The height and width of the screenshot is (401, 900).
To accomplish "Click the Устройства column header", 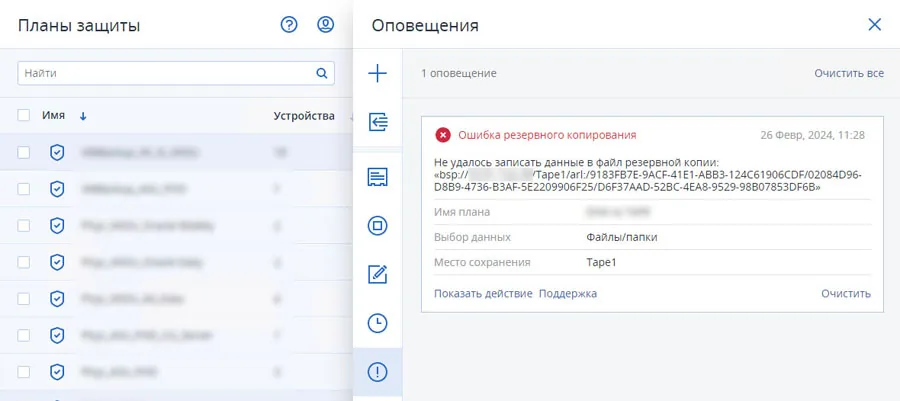I will point(303,116).
